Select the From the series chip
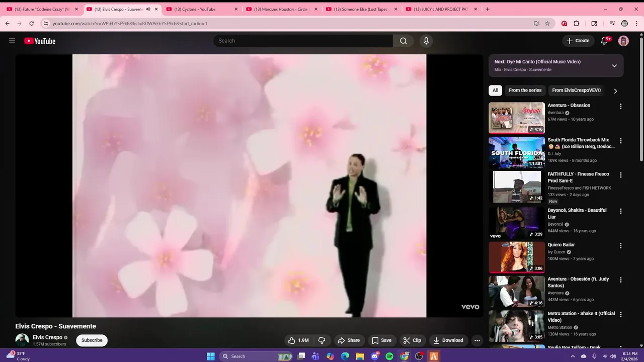This screenshot has height=362, width=644. coord(525,90)
